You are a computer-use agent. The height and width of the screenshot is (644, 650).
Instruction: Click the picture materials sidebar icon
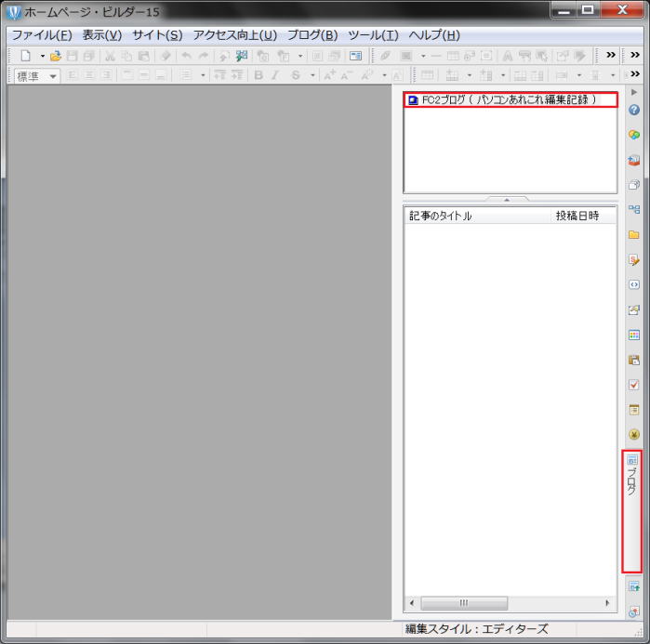pos(634,309)
